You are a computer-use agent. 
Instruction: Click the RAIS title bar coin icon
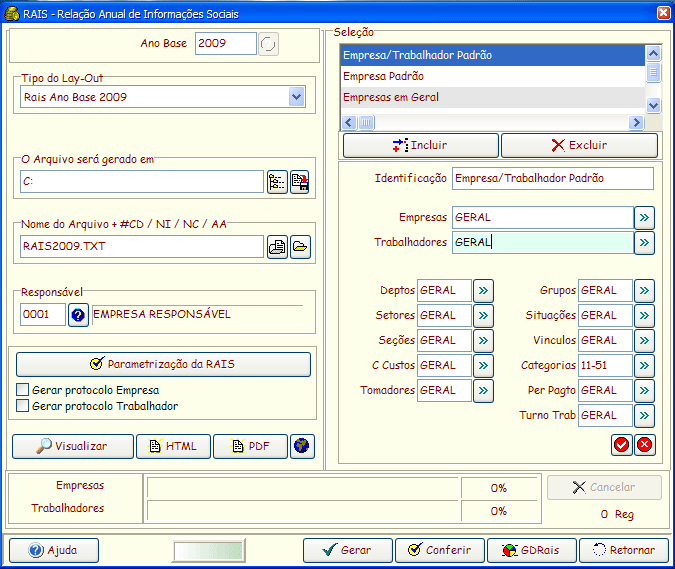click(12, 14)
